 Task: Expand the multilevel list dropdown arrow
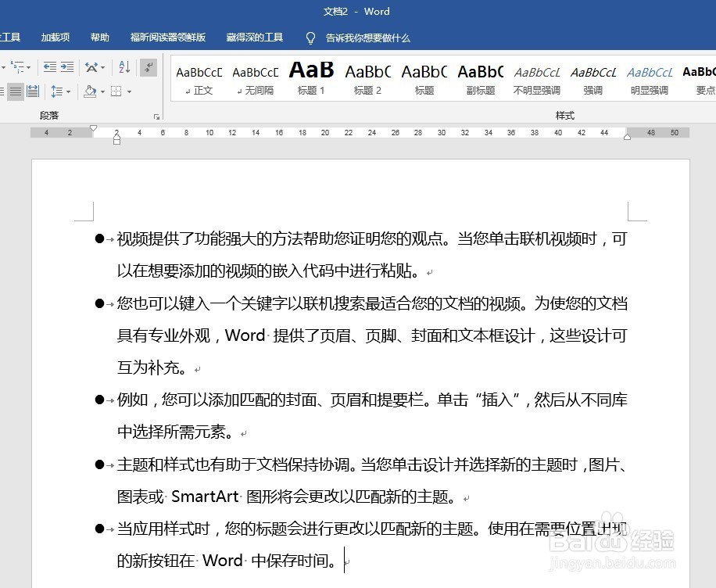click(x=29, y=67)
